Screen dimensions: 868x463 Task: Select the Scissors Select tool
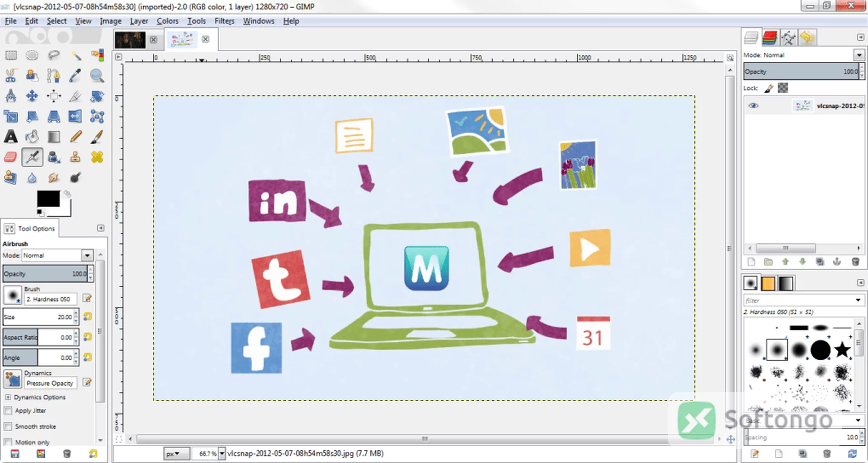(x=11, y=76)
